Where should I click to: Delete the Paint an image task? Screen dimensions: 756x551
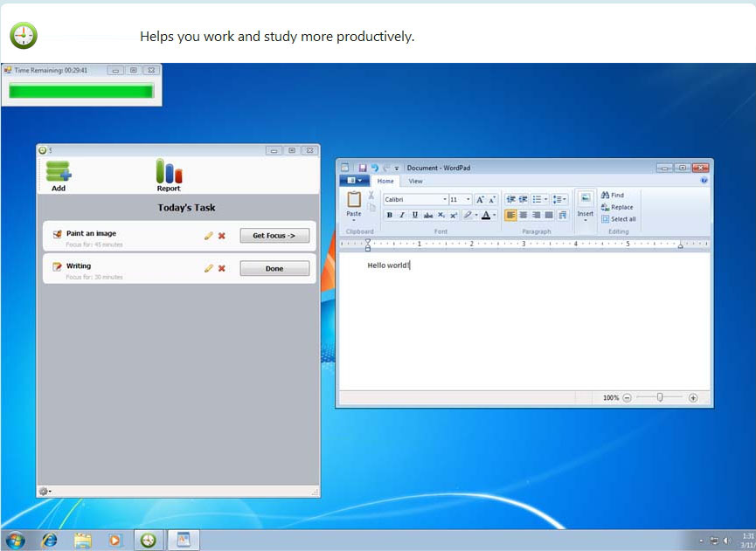pos(222,236)
